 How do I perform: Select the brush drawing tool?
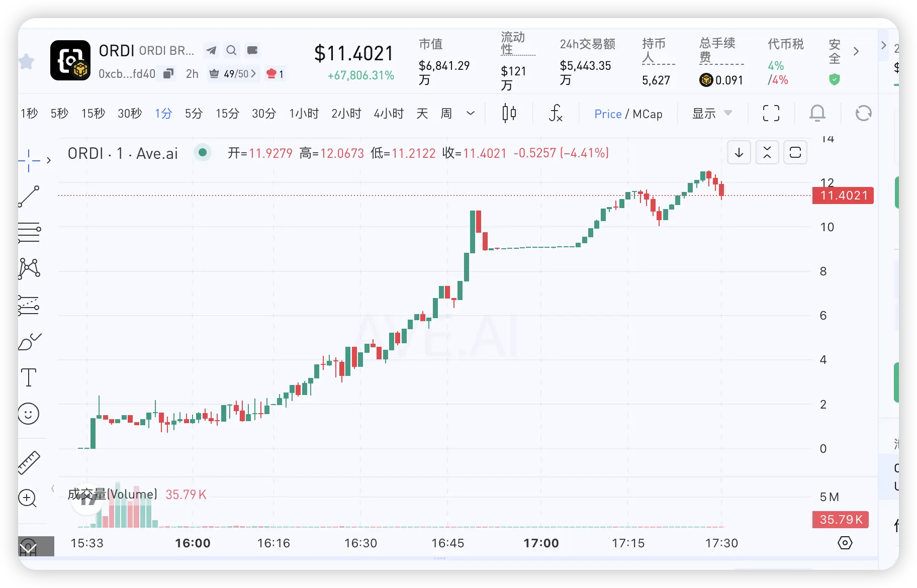coord(30,342)
